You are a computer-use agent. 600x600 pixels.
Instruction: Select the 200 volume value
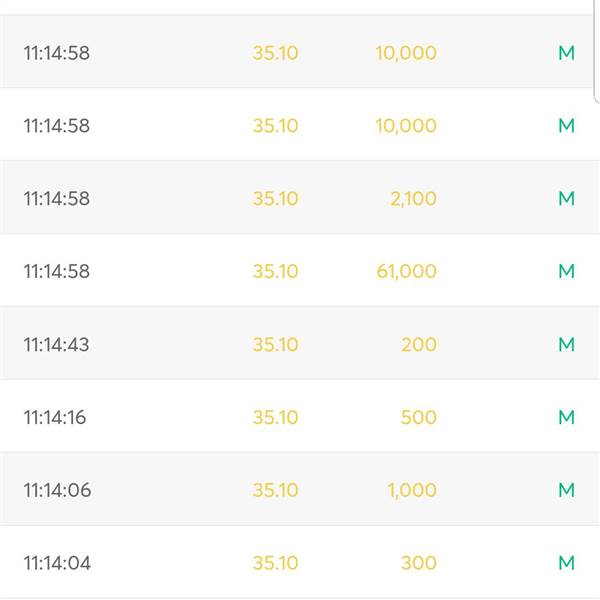[419, 344]
